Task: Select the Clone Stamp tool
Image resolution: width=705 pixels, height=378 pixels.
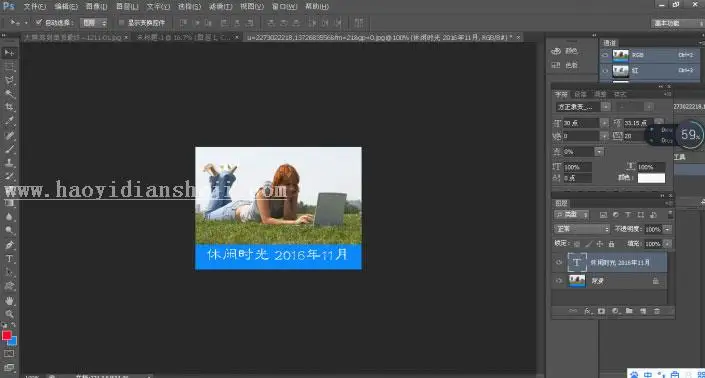Action: (x=9, y=163)
